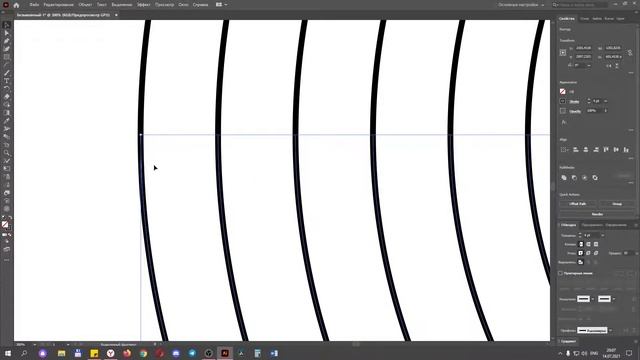
Task: Select the Type tool (T icon)
Action: point(7,81)
